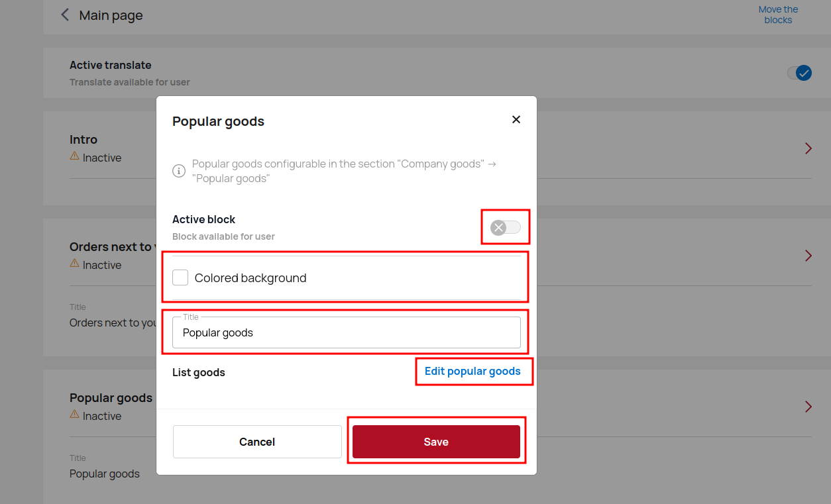Enable the Active block toggle
The image size is (831, 504).
coord(506,228)
